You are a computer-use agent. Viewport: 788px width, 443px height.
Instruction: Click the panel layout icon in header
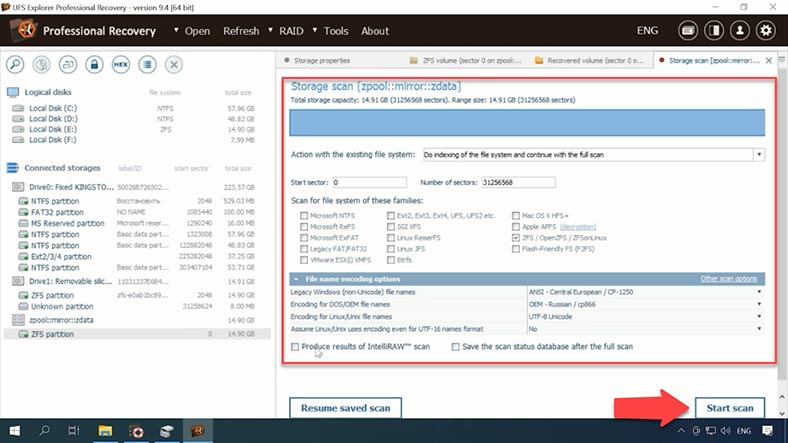point(714,31)
